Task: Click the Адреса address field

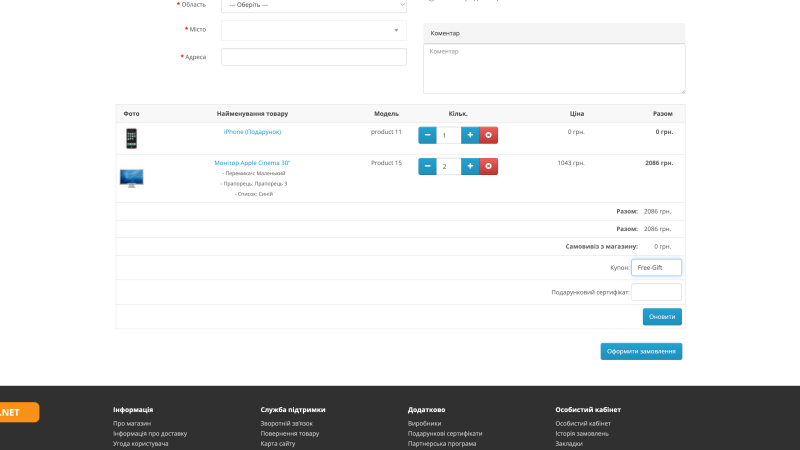Action: [314, 57]
